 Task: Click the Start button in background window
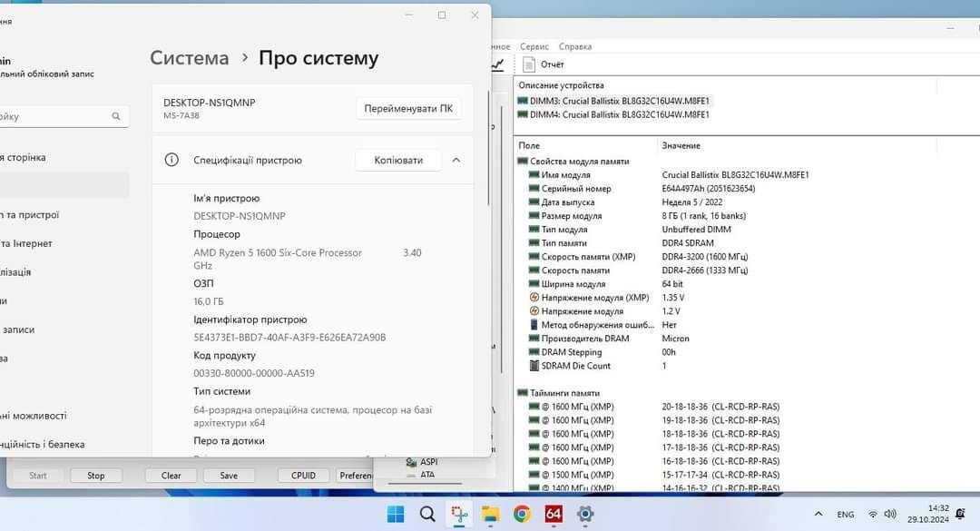[x=37, y=476]
